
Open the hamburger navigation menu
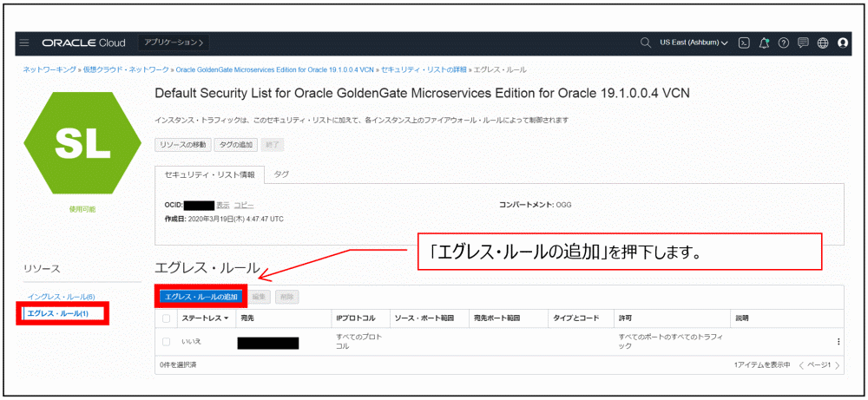24,43
